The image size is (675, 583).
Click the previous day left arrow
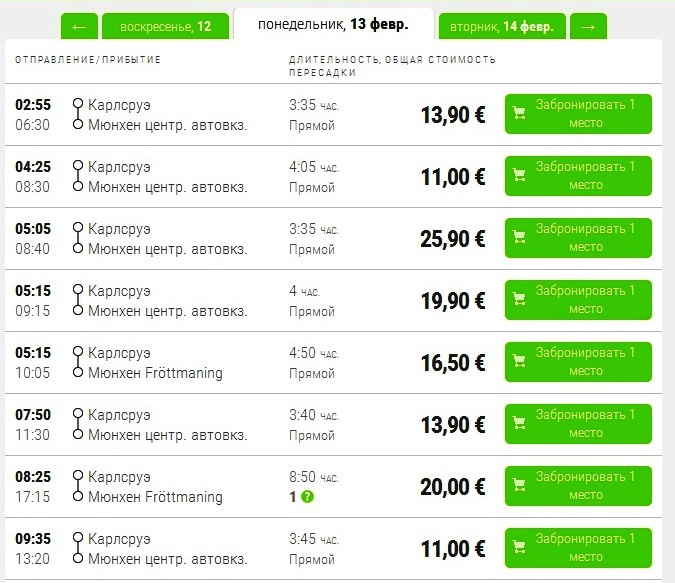pyautogui.click(x=79, y=26)
